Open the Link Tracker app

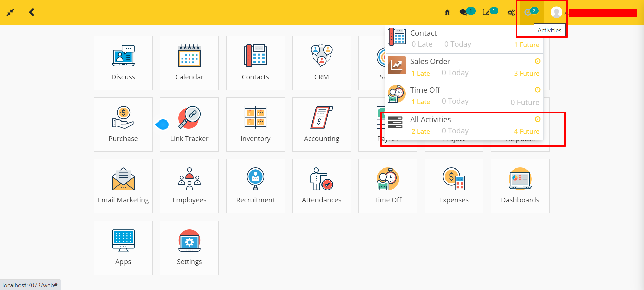(189, 125)
